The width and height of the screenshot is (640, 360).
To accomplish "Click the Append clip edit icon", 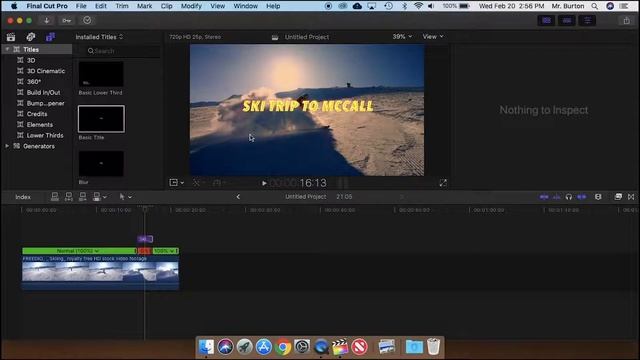I will point(82,197).
